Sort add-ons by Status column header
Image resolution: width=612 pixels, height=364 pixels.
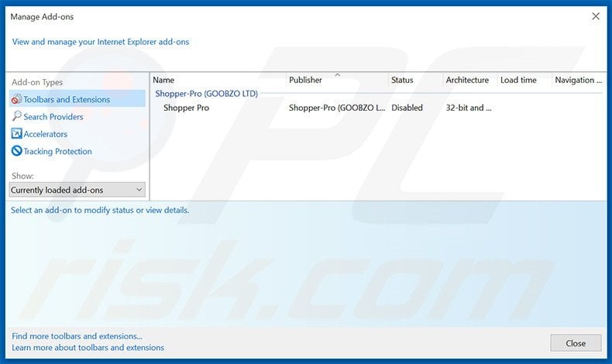[402, 80]
